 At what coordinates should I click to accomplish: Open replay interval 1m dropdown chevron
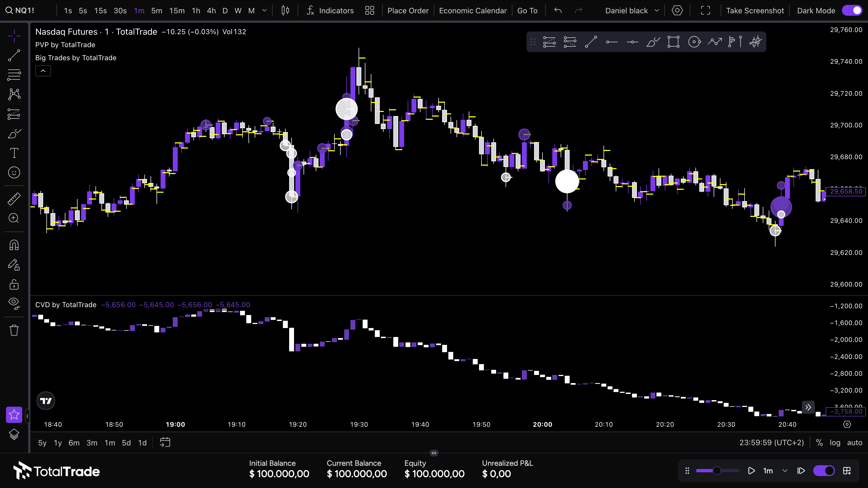pos(785,470)
